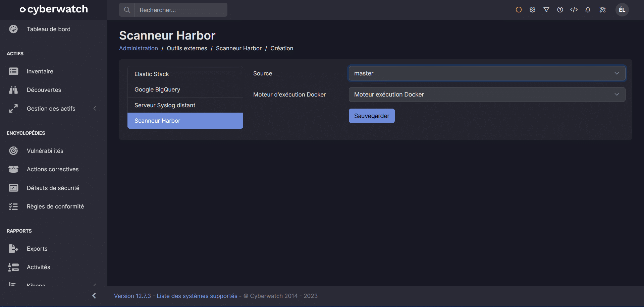The image size is (644, 307).
Task: Select the Elastic Stack tab
Action: coord(185,74)
